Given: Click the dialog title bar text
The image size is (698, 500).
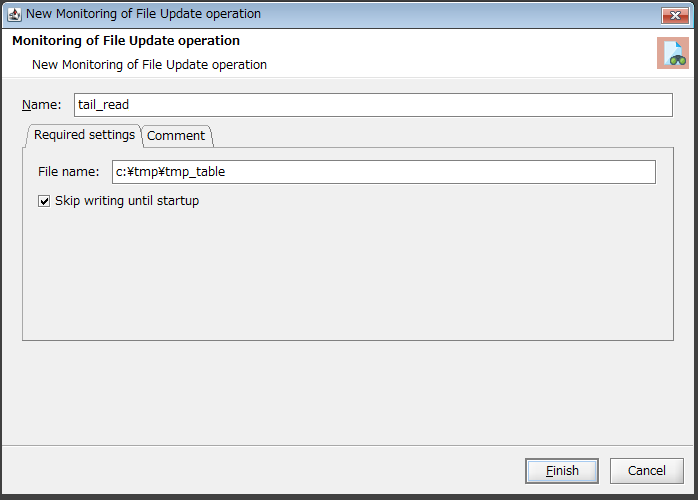Looking at the screenshot, I should 143,14.
